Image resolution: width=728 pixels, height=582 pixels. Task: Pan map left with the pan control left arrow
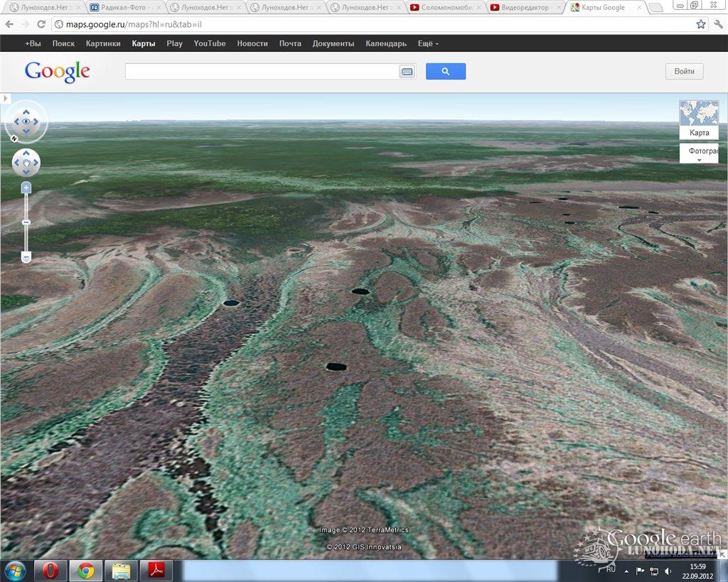(16, 163)
